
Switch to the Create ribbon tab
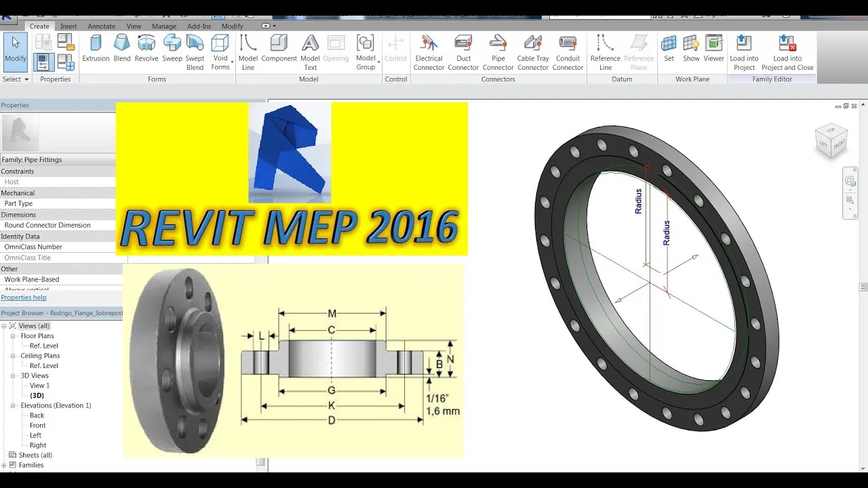[x=39, y=26]
